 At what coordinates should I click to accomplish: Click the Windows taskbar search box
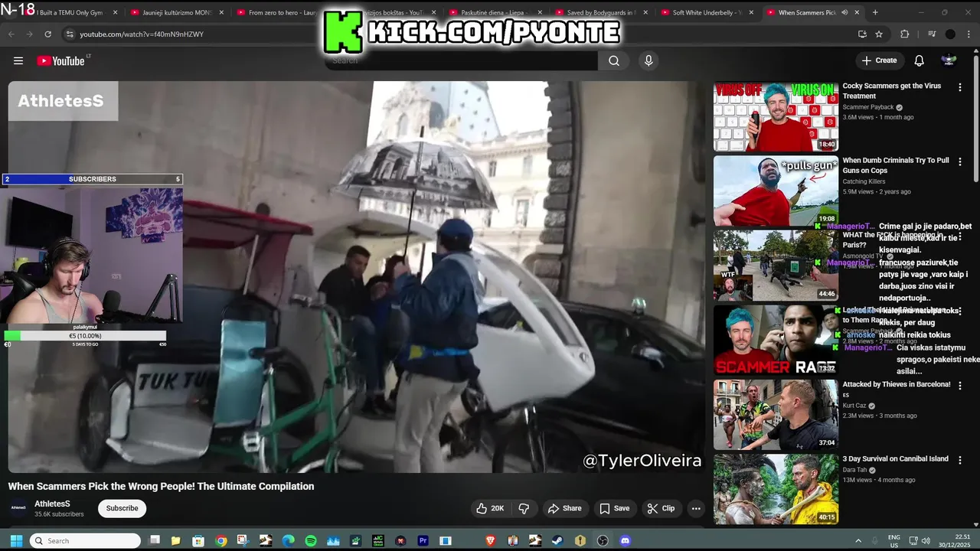[x=85, y=540]
